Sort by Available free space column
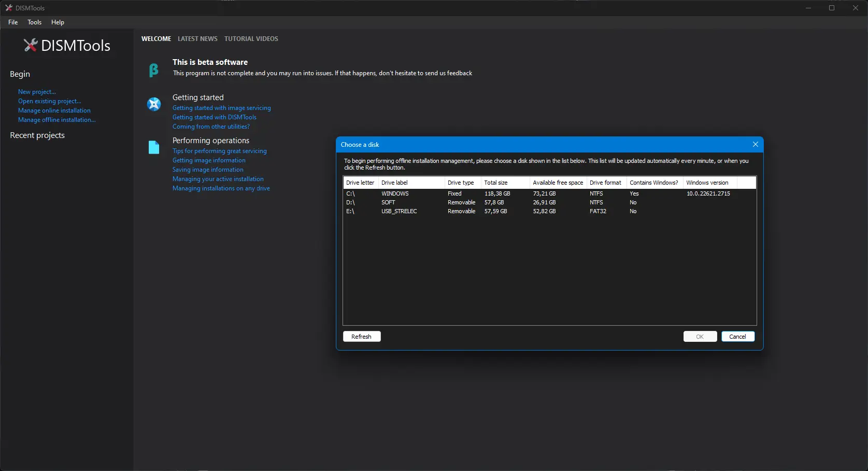Screen dimensions: 868x471 pos(558,183)
